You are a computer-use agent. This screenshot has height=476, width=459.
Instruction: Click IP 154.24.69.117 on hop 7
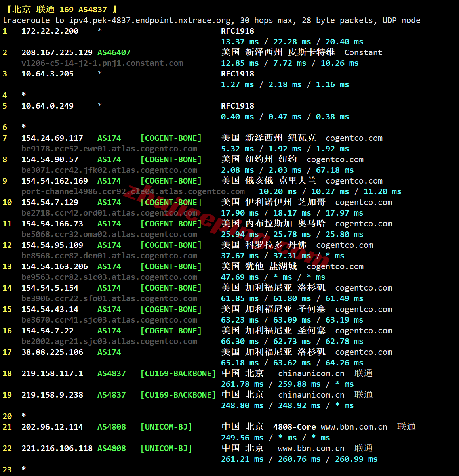(52, 138)
